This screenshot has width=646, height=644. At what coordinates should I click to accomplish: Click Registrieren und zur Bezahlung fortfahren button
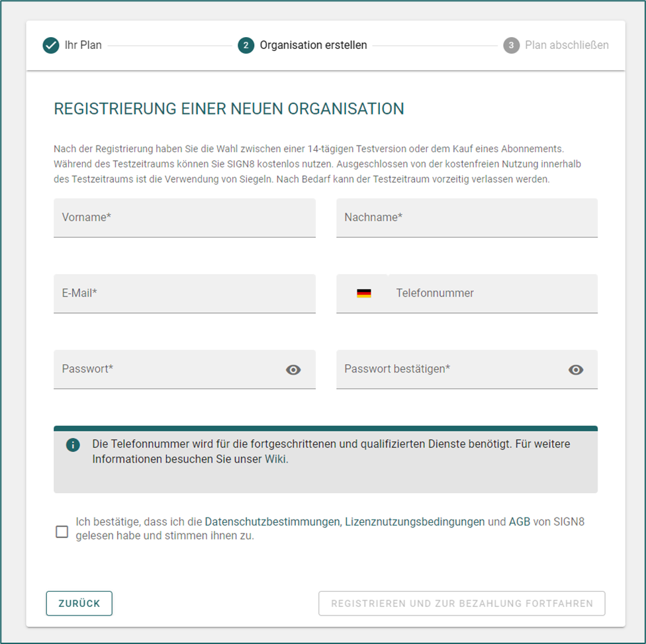tap(462, 603)
